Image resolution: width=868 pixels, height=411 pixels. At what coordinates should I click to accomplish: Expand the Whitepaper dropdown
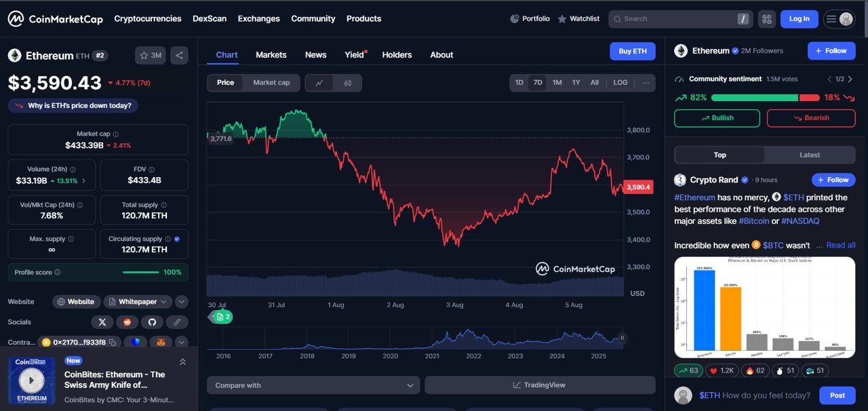163,302
